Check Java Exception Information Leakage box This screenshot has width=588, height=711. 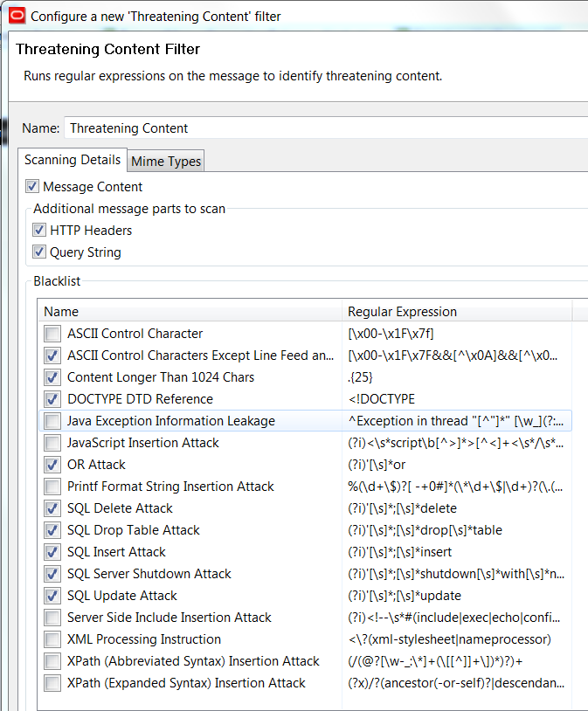pyautogui.click(x=53, y=421)
